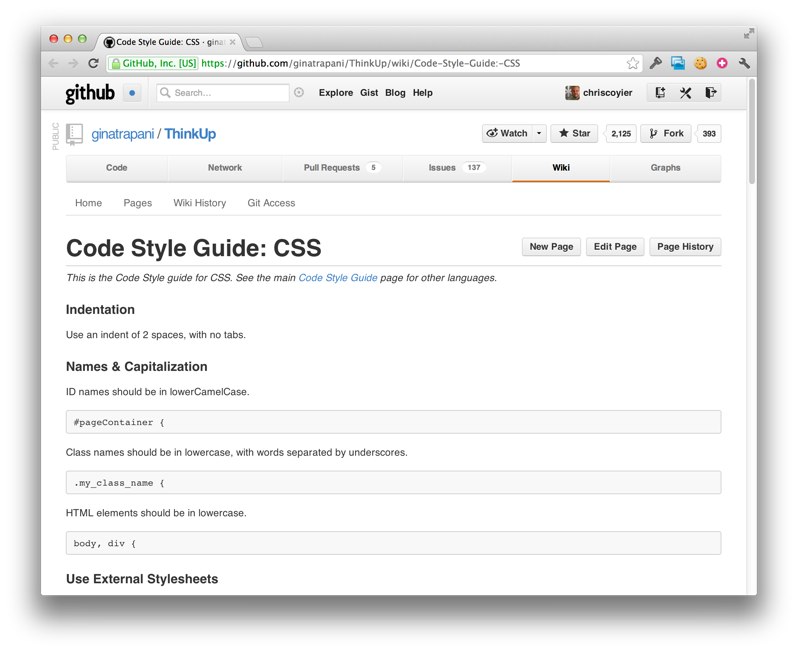Screen dimensions: 798x652
Task: Open Git Access
Action: (x=271, y=203)
